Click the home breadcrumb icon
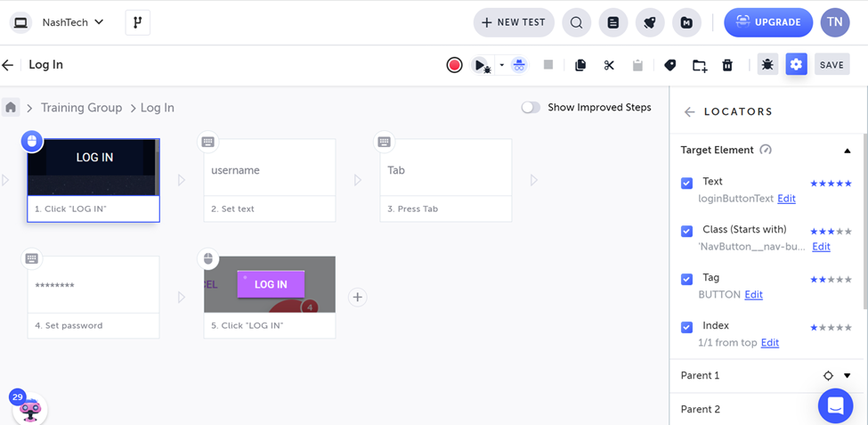Screen dimensions: 868x425 tap(11, 107)
